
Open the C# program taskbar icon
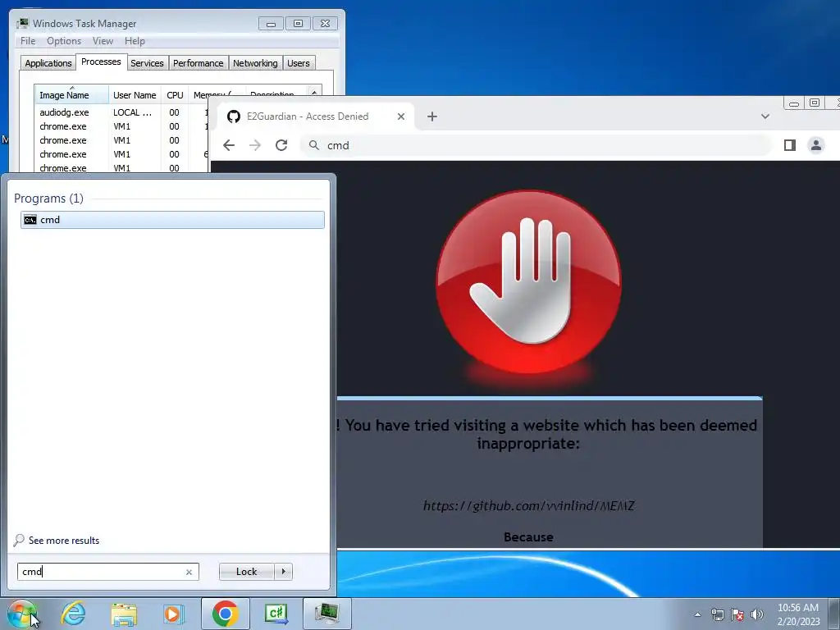[276, 614]
